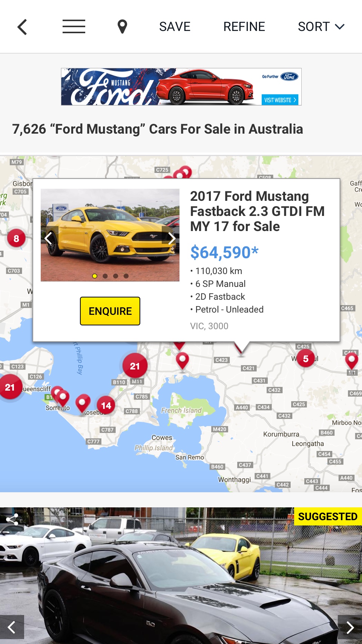Image resolution: width=362 pixels, height=644 pixels.
Task: Select the fourth carousel dot
Action: pyautogui.click(x=126, y=276)
